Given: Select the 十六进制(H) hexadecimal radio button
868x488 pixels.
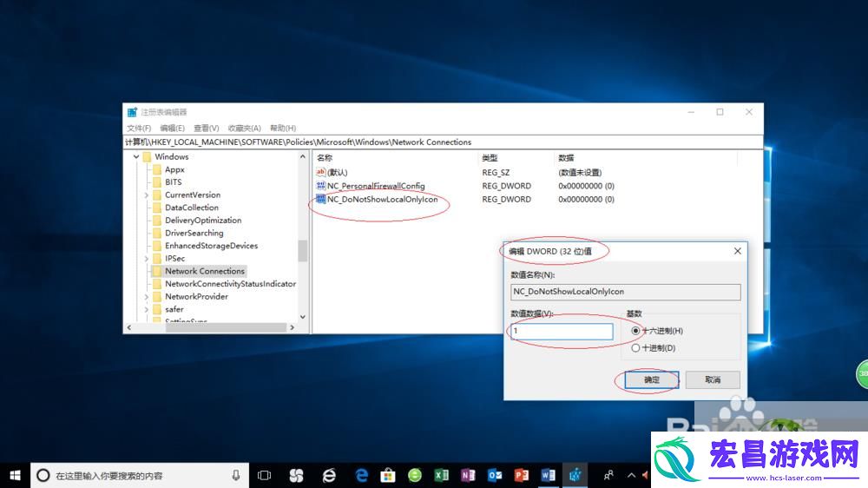Looking at the screenshot, I should (635, 331).
